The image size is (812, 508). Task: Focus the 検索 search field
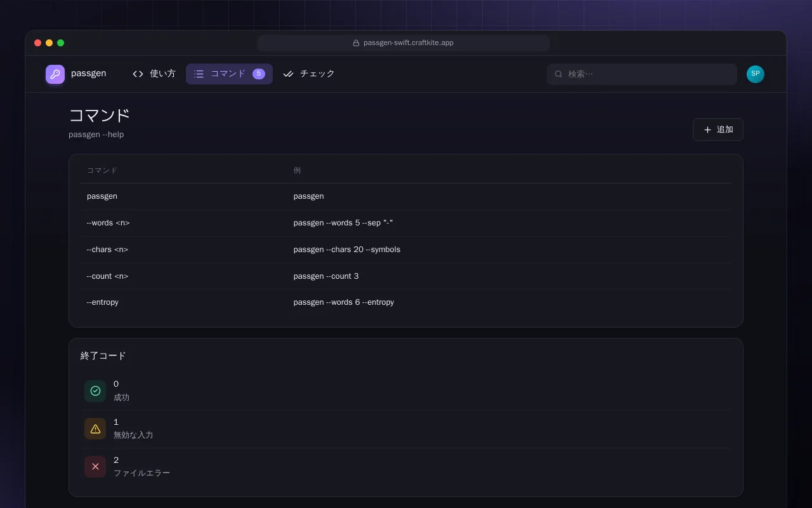coord(641,74)
